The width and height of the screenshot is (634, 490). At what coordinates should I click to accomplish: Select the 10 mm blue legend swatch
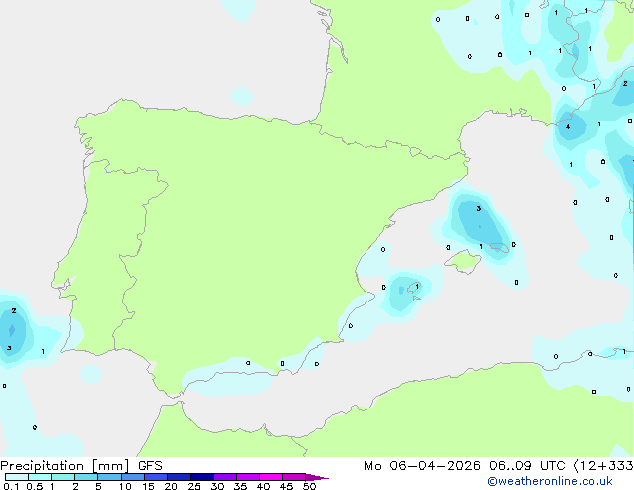133,477
